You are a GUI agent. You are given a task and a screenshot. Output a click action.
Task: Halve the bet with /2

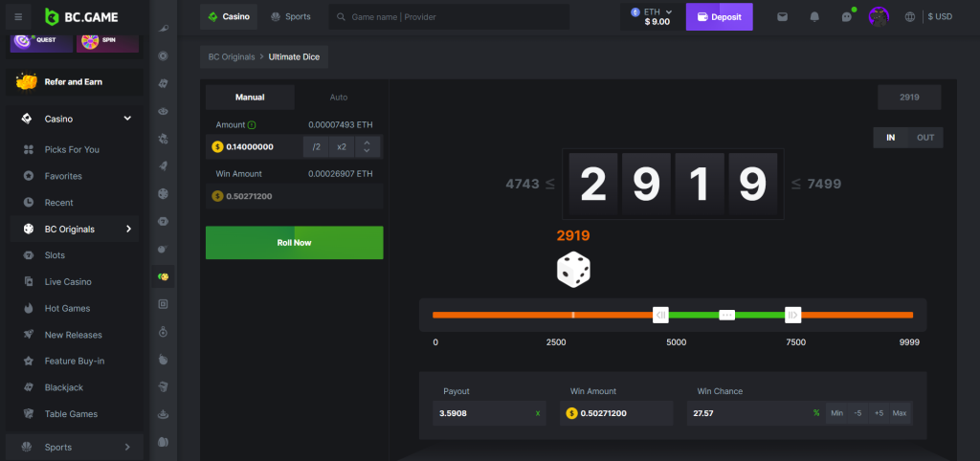click(316, 146)
